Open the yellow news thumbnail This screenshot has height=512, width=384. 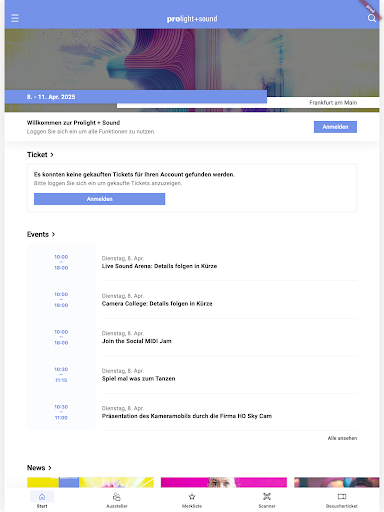pyautogui.click(x=90, y=482)
